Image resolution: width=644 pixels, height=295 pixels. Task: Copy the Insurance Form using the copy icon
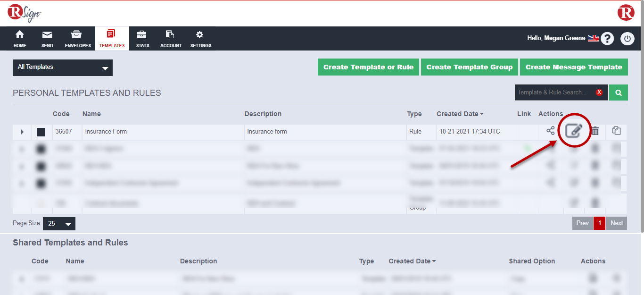(616, 131)
